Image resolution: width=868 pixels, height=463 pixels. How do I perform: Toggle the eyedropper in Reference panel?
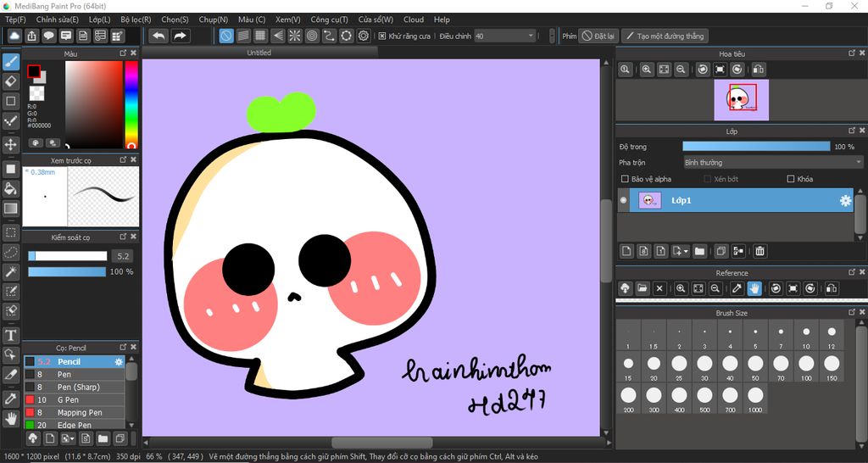click(x=737, y=288)
